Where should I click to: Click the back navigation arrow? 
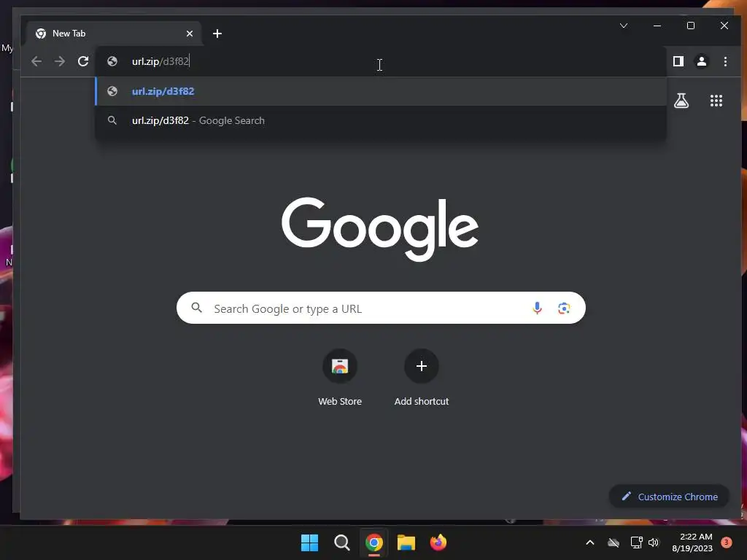(36, 61)
